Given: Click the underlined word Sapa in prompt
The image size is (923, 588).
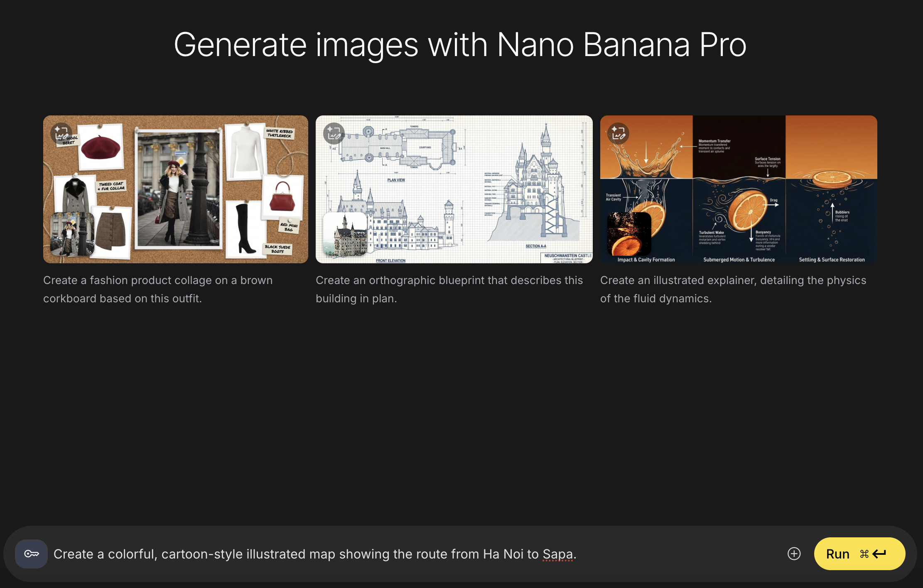Looking at the screenshot, I should pyautogui.click(x=557, y=554).
